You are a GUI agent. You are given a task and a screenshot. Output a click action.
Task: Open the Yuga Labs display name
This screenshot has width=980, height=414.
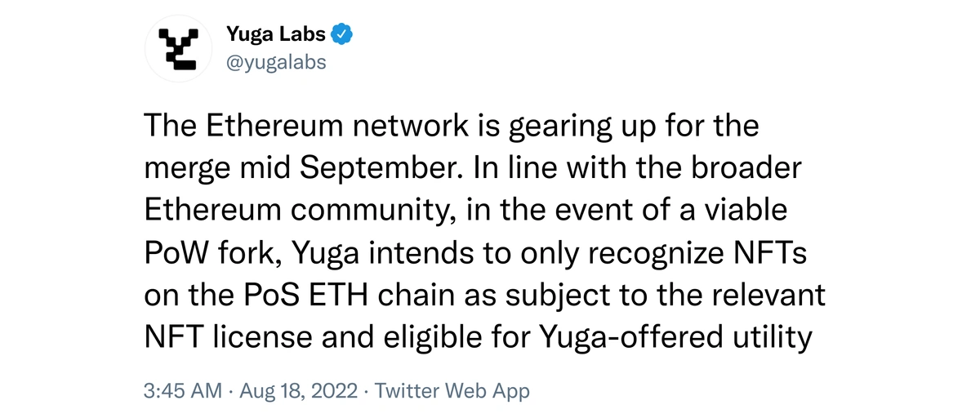coord(277,35)
